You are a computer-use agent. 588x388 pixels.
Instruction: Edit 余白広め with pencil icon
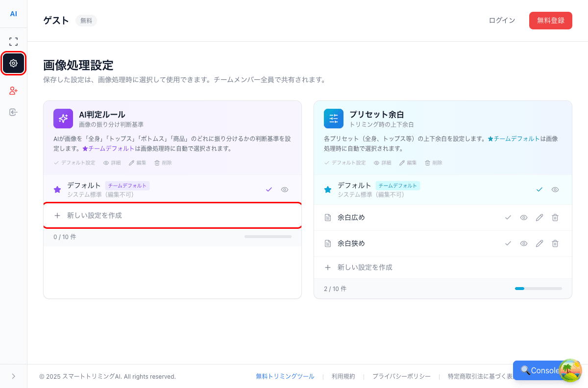click(x=539, y=218)
